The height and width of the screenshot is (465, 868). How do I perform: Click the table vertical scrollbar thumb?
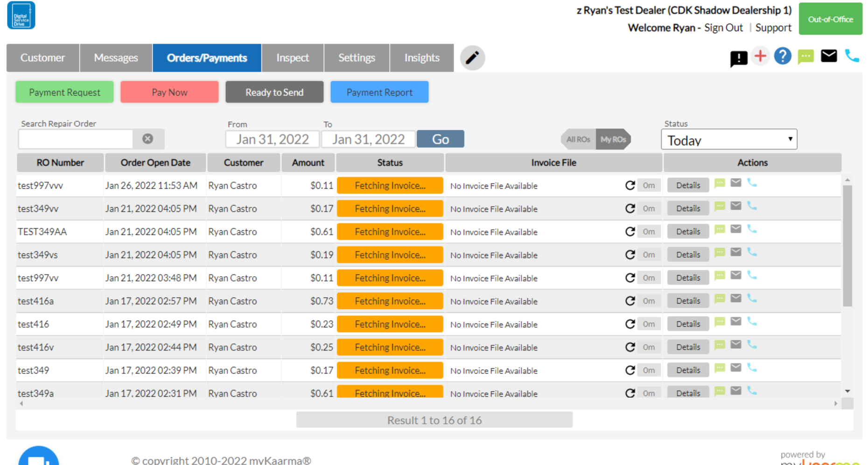[x=847, y=246]
